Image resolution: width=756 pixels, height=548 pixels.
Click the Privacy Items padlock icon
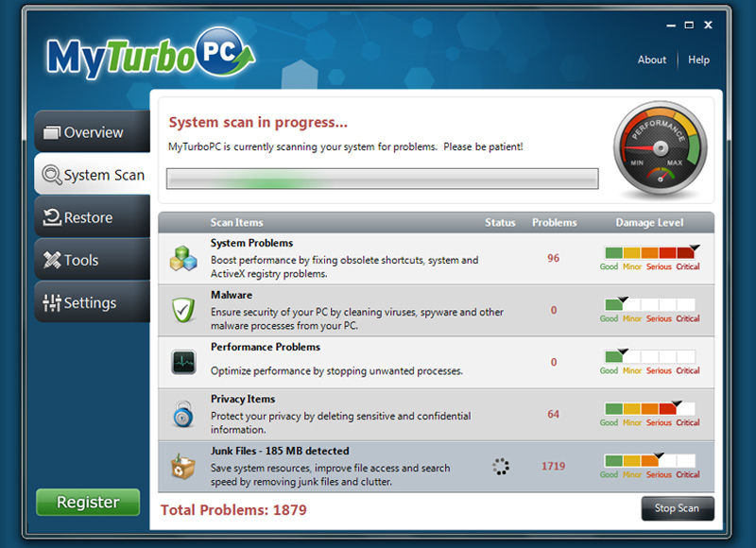(183, 414)
